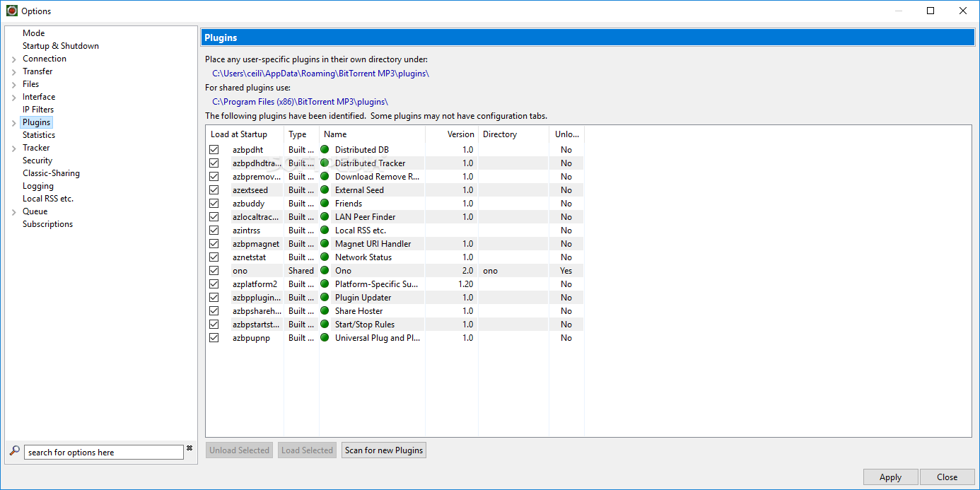
Task: Select Security in the options tree
Action: point(37,161)
